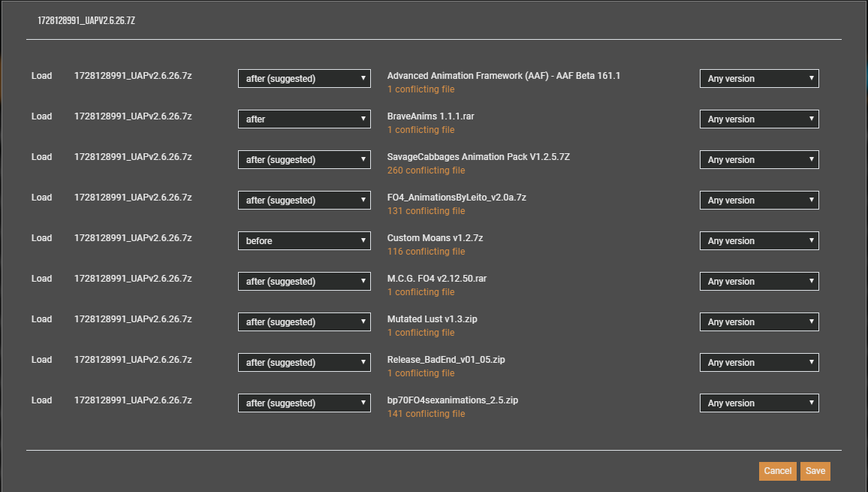Open load order dropdown for M.C.G. FO4
The image size is (868, 492).
(x=304, y=282)
